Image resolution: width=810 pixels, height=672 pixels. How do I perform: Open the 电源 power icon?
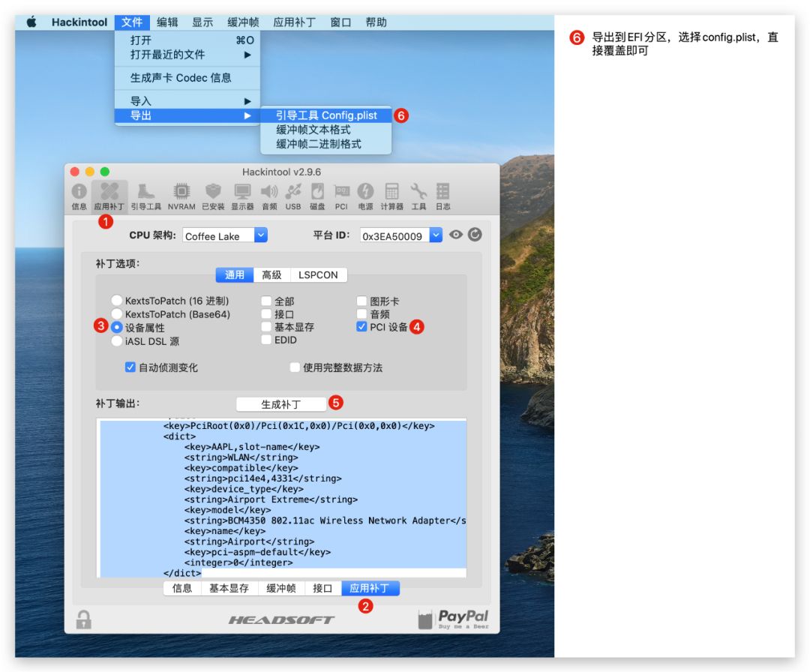(365, 196)
